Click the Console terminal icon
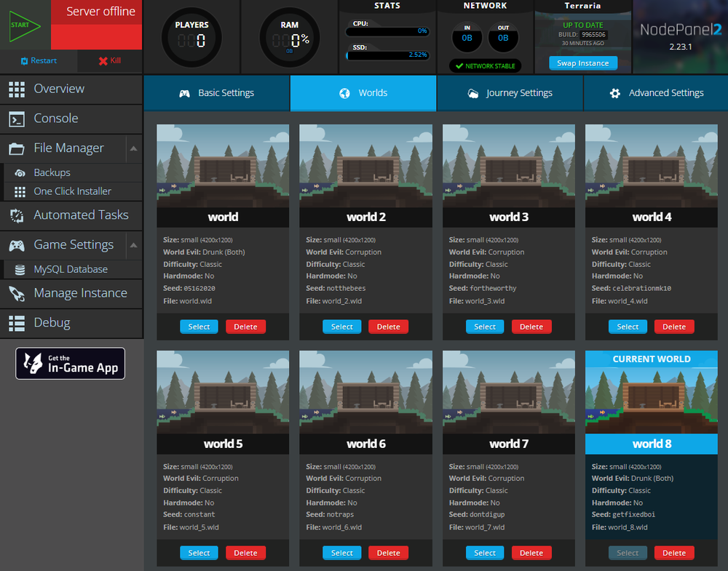The height and width of the screenshot is (571, 728). (x=17, y=119)
